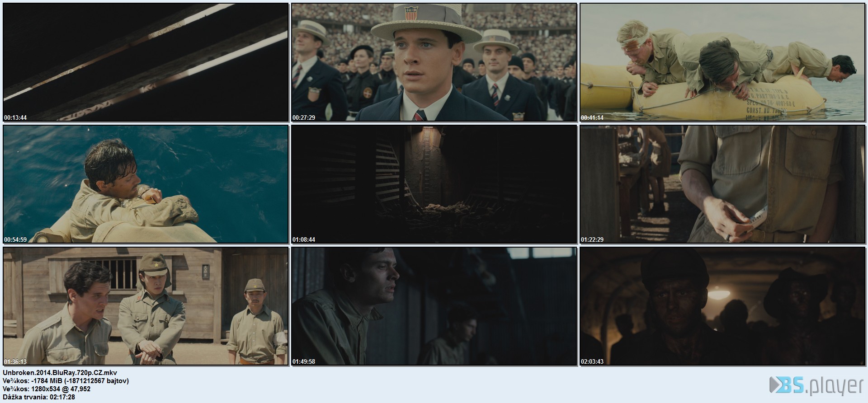
Task: Click the yellow life raft thumbnail at 00:41:14
Action: click(722, 62)
